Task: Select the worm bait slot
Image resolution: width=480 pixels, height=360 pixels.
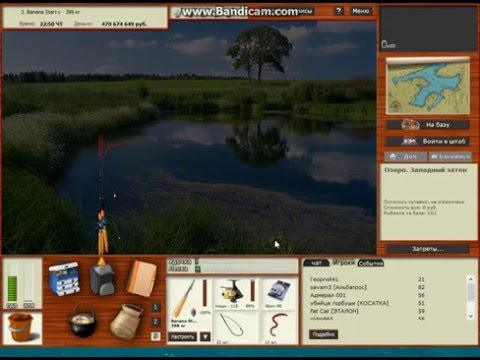Action: pos(279,327)
